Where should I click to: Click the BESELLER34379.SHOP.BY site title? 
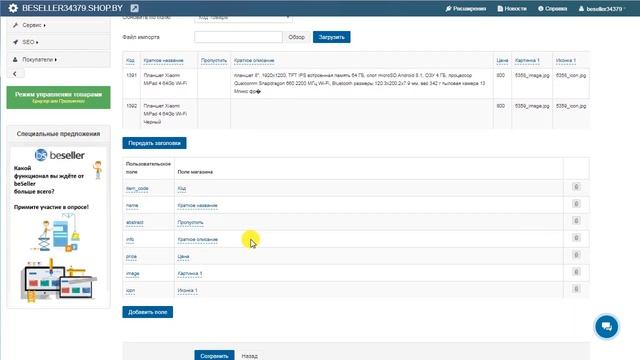72,8
